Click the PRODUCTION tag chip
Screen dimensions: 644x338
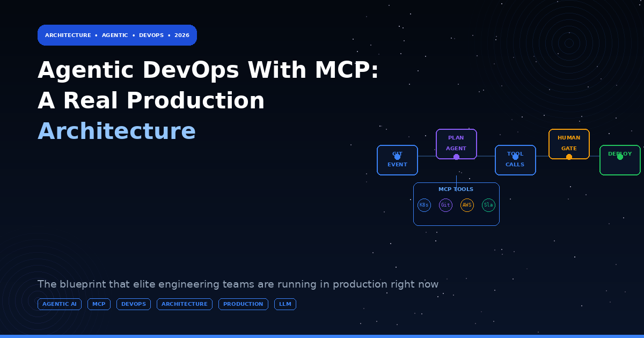click(x=243, y=304)
